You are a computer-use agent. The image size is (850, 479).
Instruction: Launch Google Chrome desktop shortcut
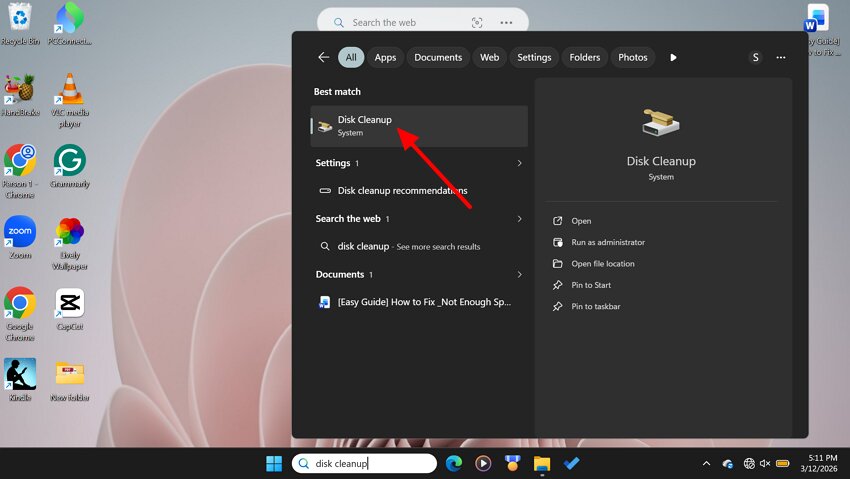tap(20, 314)
